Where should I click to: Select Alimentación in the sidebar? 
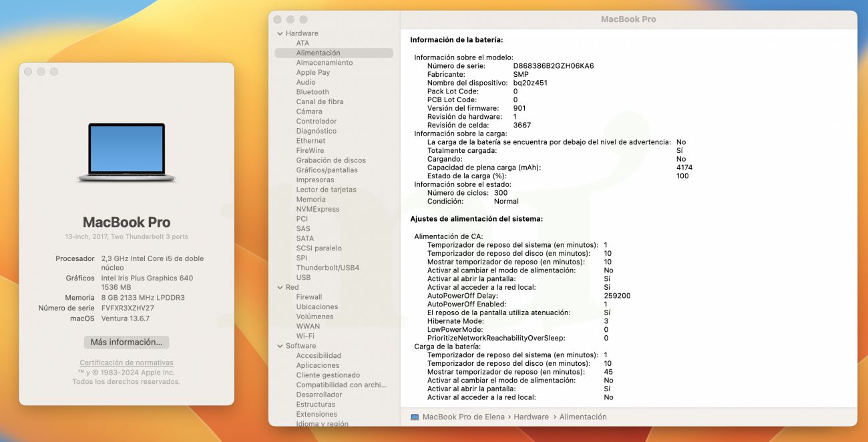[x=334, y=53]
